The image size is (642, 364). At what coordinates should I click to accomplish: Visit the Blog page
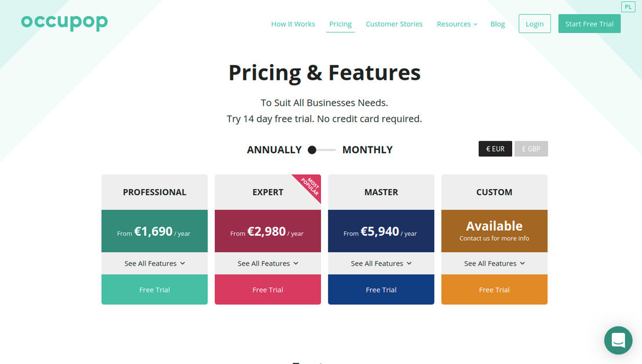pos(498,24)
